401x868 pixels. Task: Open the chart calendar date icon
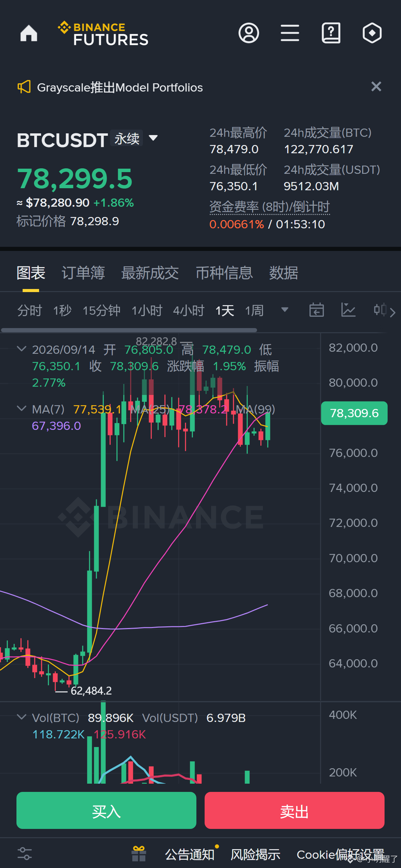317,310
